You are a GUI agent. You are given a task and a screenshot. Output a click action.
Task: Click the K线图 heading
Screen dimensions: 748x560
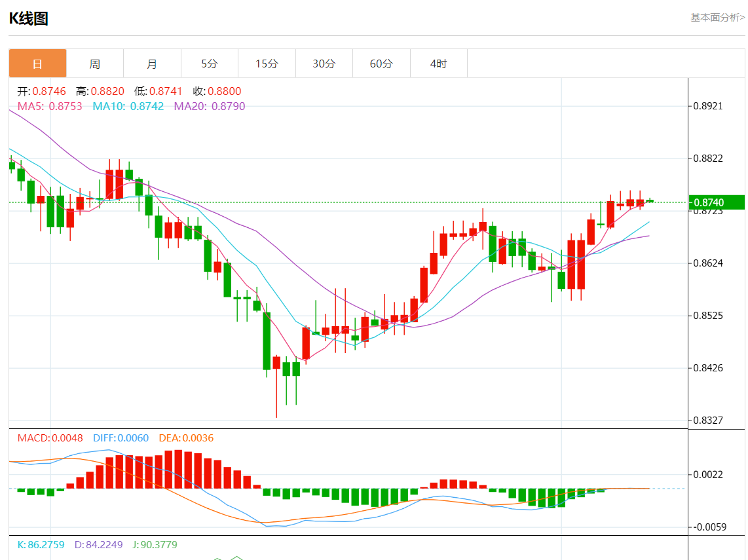pyautogui.click(x=29, y=18)
